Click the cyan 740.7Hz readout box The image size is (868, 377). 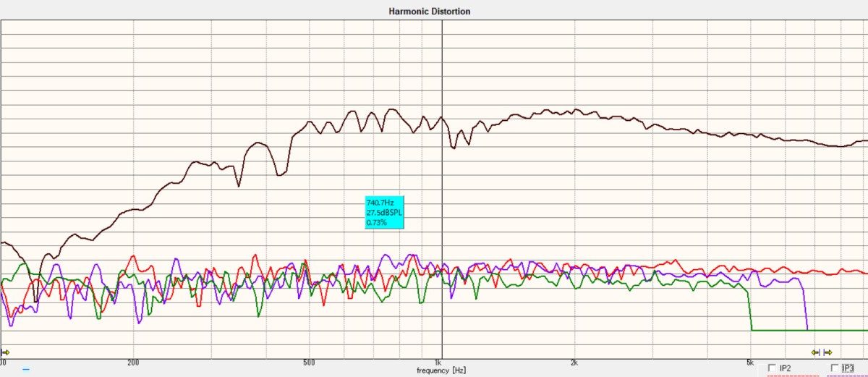pyautogui.click(x=384, y=213)
